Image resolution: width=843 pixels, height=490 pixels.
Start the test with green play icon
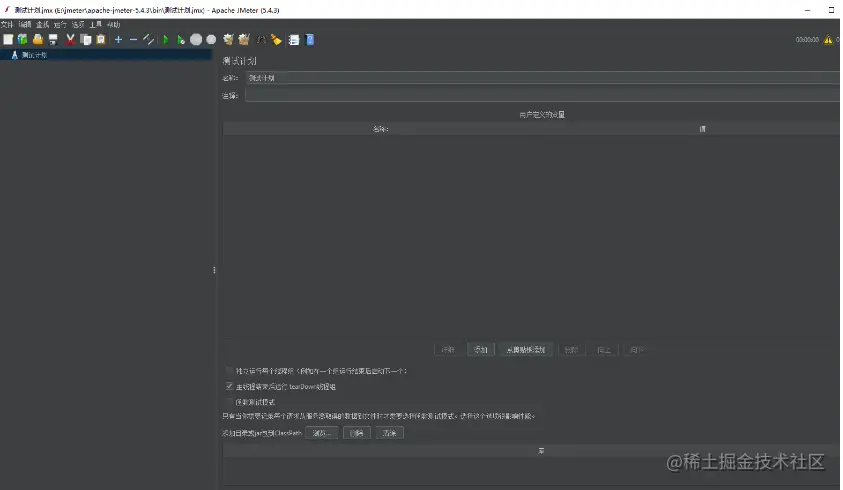coord(166,39)
